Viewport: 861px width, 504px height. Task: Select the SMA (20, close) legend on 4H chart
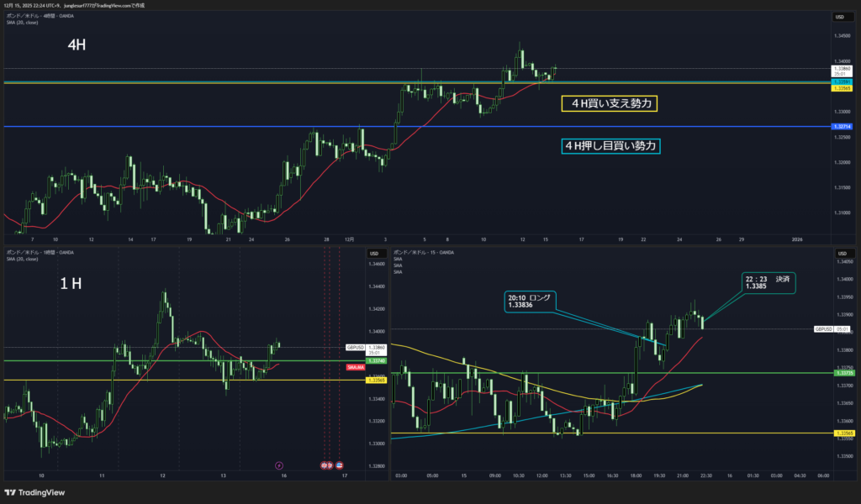(x=22, y=23)
